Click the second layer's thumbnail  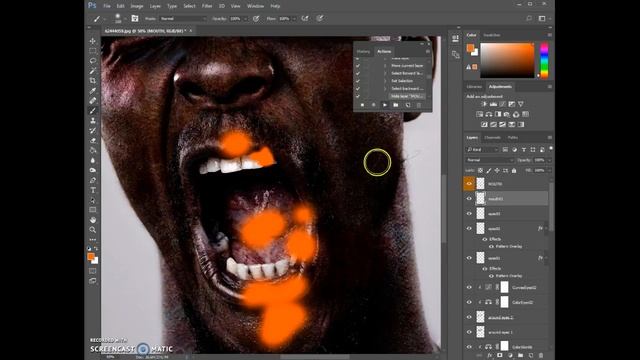point(480,198)
